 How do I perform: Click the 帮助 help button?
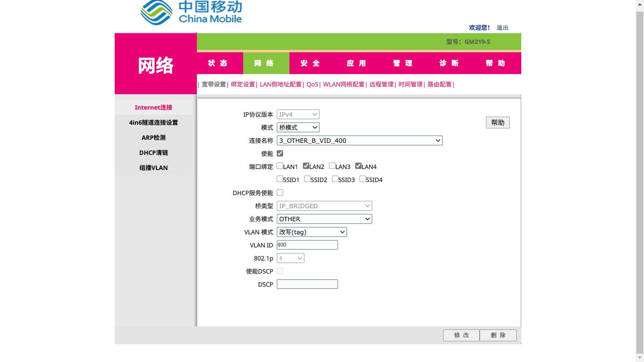coord(497,122)
